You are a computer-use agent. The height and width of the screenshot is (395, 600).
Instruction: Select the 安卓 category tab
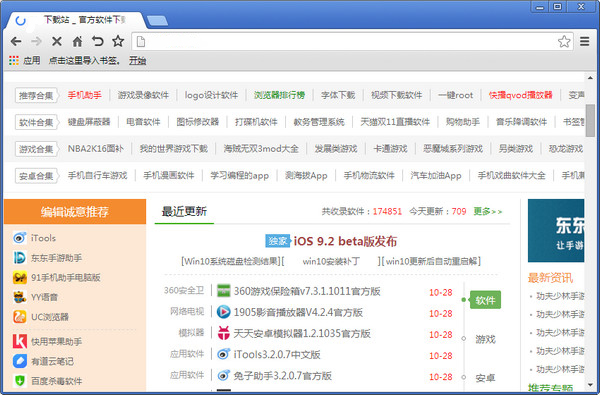pos(485,378)
